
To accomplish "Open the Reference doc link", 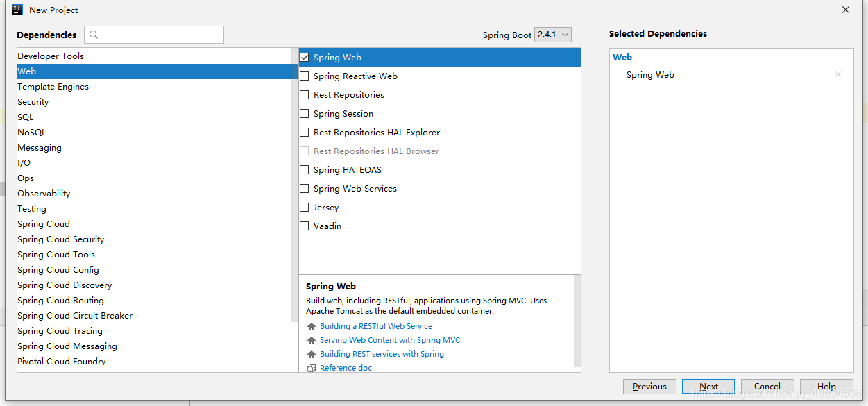I will point(346,368).
